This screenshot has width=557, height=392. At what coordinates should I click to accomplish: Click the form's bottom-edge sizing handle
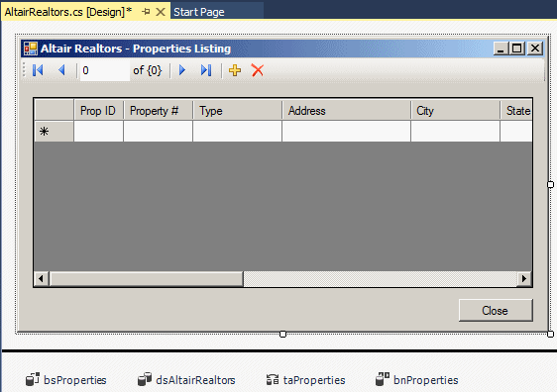point(282,334)
